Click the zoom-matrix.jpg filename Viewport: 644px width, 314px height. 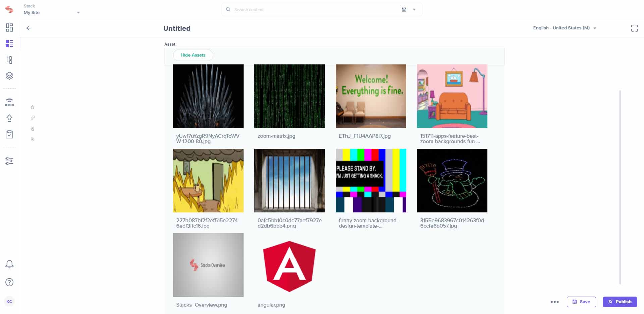(x=276, y=136)
